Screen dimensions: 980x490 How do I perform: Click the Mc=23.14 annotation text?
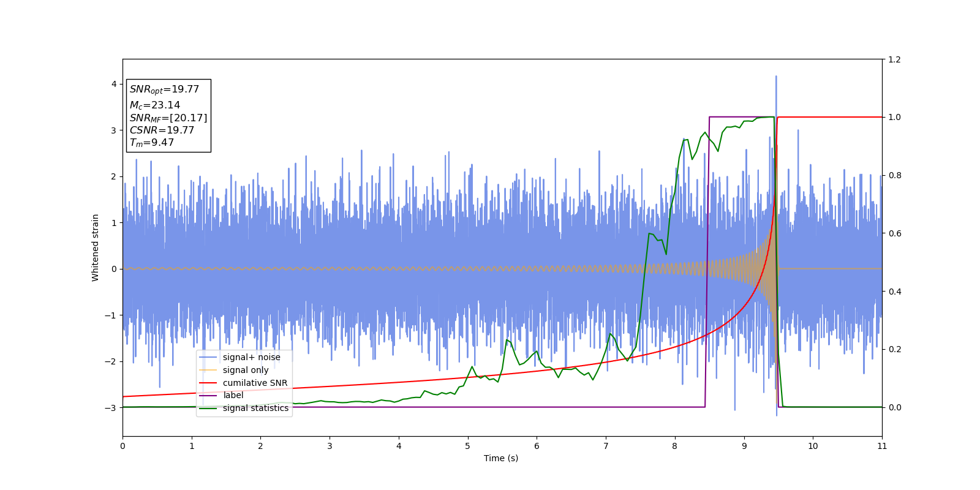155,105
